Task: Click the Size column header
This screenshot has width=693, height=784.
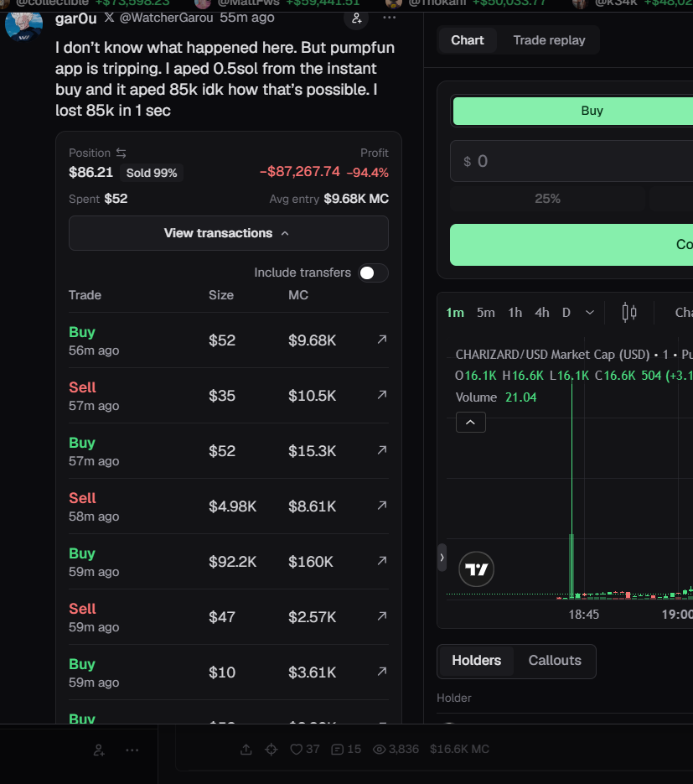Action: pos(221,295)
